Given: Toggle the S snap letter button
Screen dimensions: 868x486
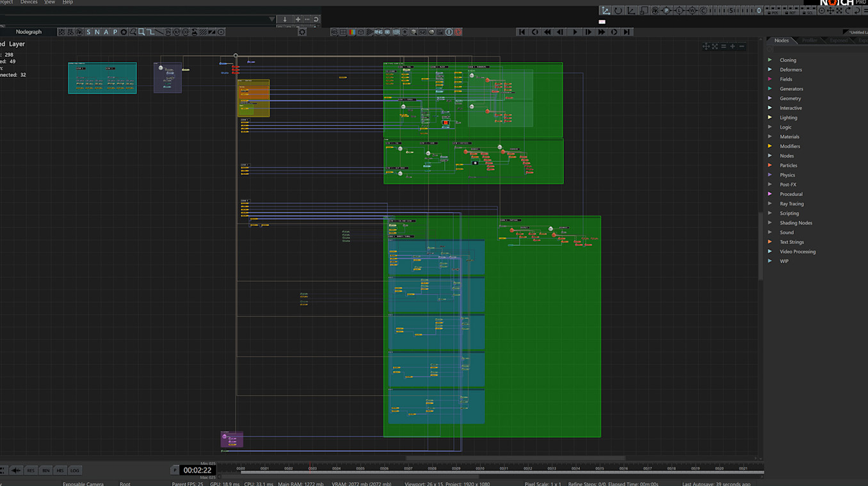Looking at the screenshot, I should (88, 32).
